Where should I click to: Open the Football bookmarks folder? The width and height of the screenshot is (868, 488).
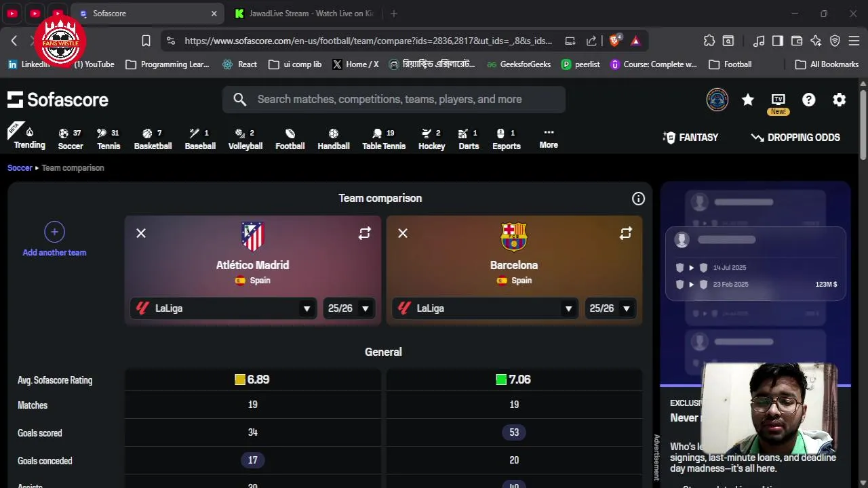pos(730,64)
